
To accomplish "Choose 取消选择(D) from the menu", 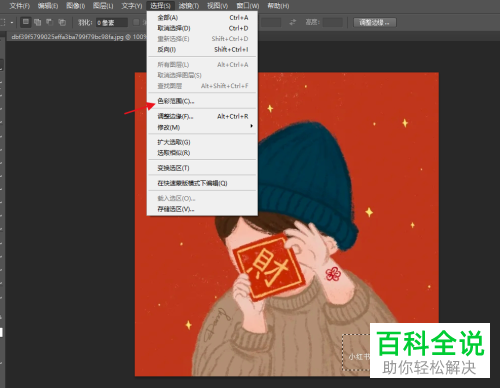I will click(202, 28).
